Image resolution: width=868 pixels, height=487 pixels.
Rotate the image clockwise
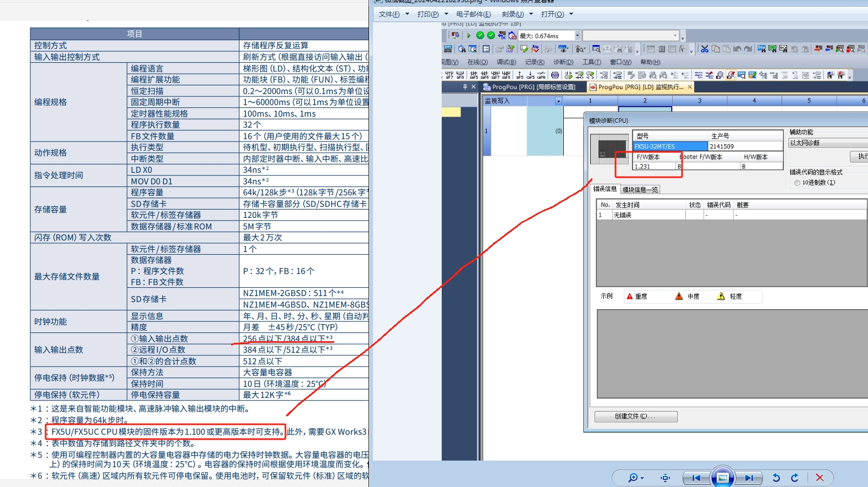point(795,478)
